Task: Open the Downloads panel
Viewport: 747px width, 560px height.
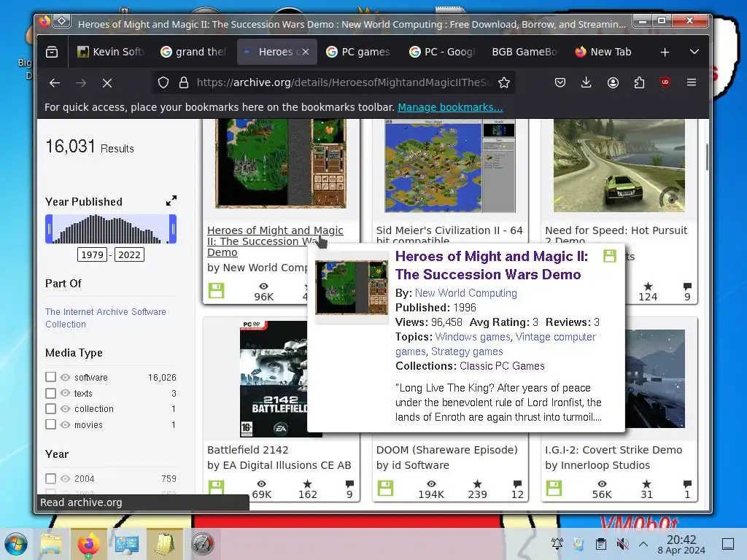Action: (x=587, y=83)
